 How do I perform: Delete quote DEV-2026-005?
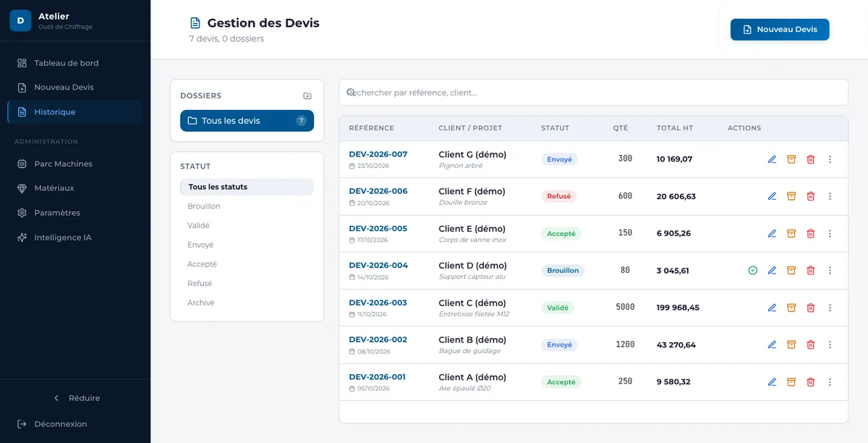tap(810, 233)
